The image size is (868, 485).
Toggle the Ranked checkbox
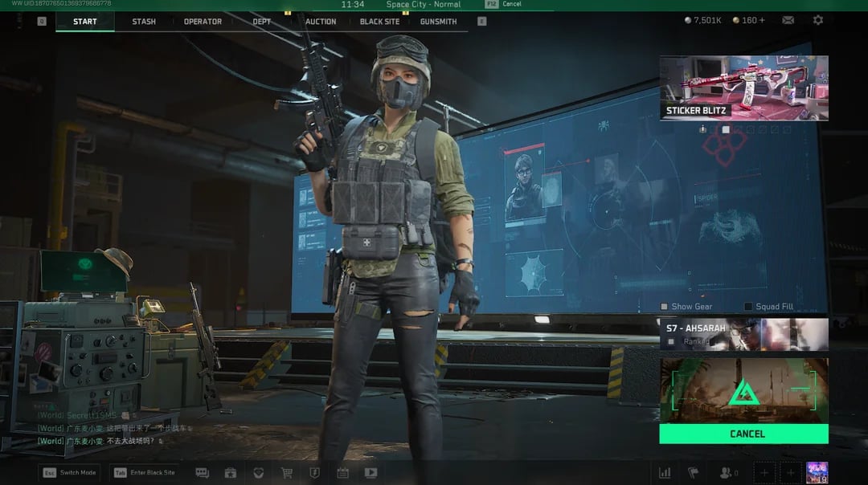pos(671,341)
